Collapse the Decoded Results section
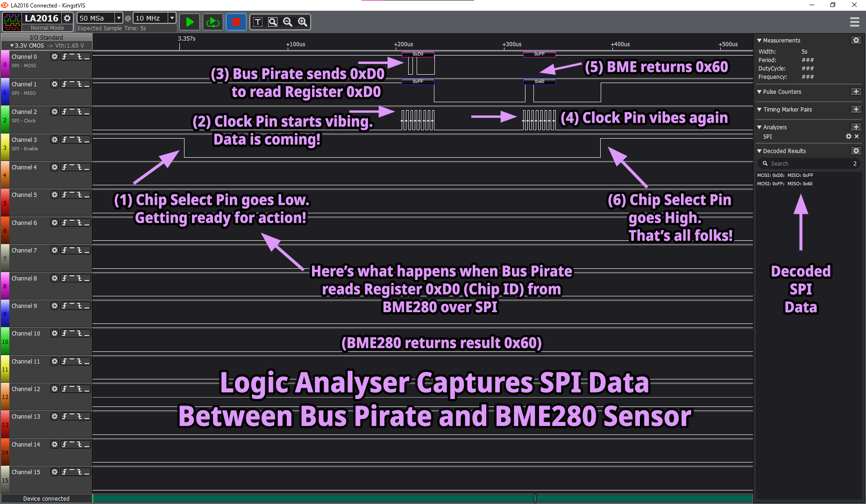 click(x=760, y=151)
